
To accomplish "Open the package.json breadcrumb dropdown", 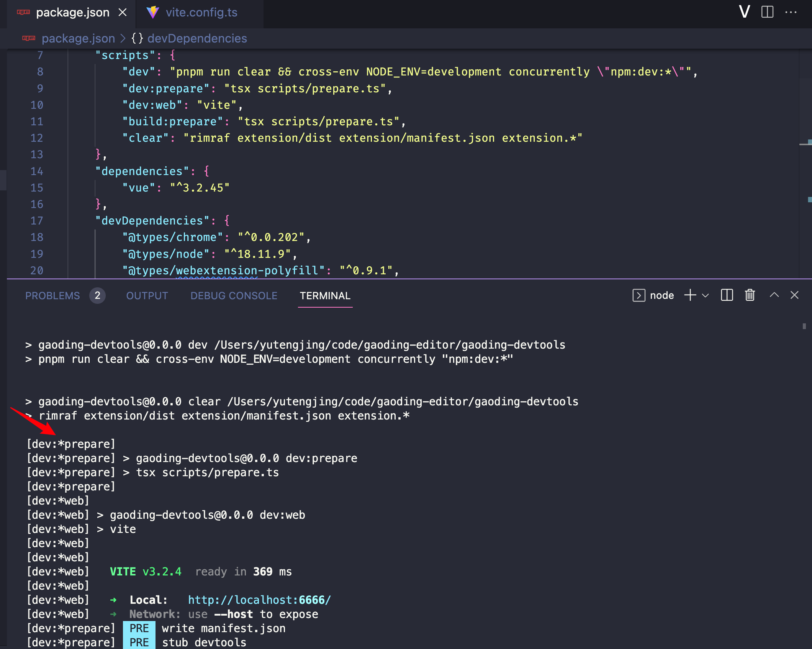I will 78,38.
